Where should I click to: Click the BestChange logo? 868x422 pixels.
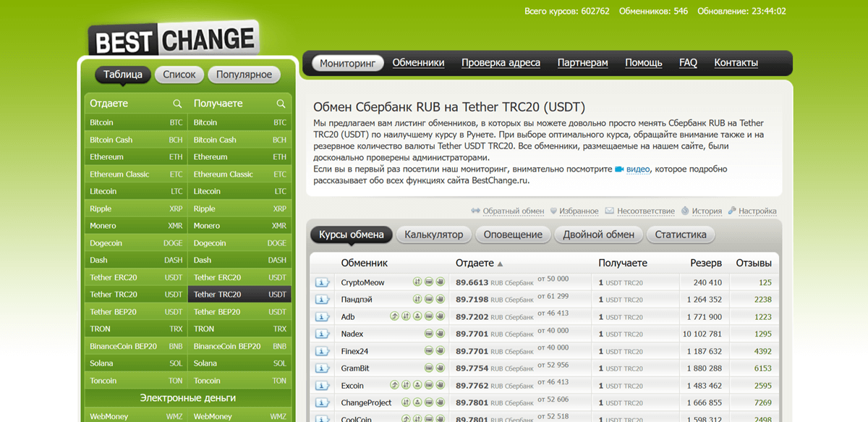tap(173, 39)
